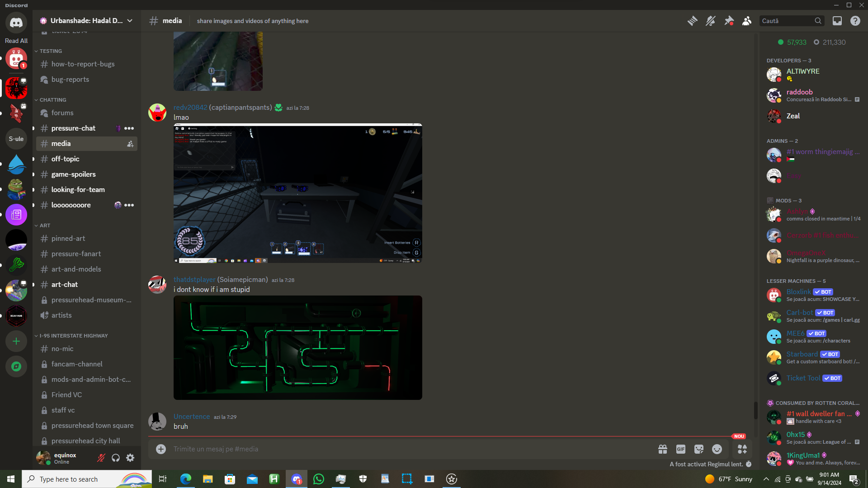Viewport: 868px width, 488px height.
Task: Open the emoji picker
Action: tap(717, 449)
